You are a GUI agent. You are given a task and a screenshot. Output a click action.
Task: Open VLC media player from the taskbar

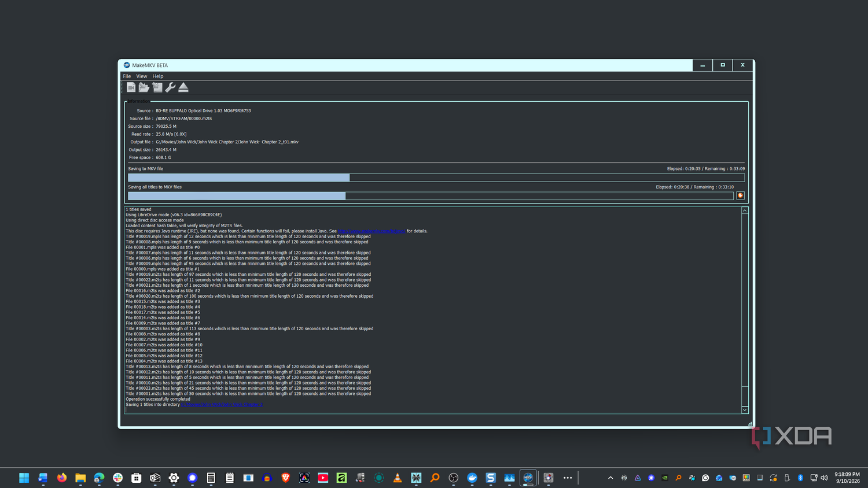coord(398,478)
